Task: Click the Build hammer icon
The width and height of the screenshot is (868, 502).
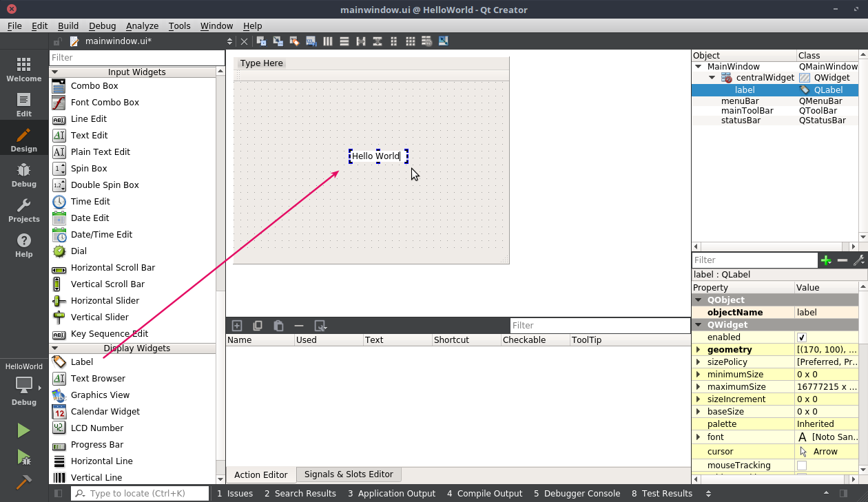Action: tap(24, 481)
